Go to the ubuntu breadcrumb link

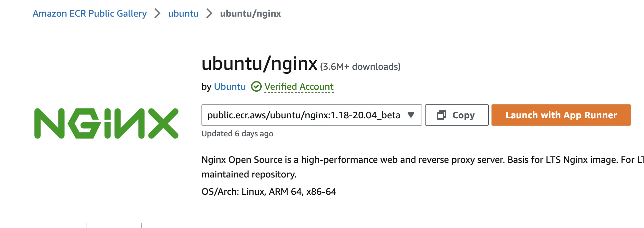tap(183, 14)
